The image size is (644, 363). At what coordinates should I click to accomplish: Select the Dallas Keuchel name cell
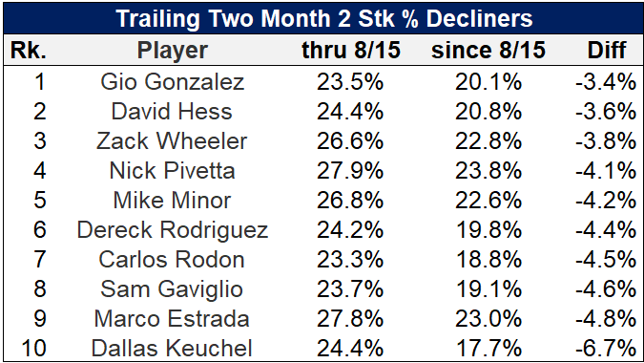[172, 349]
